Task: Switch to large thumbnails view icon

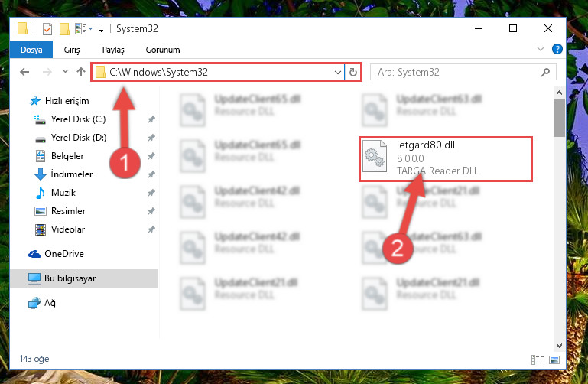Action: tap(554, 360)
